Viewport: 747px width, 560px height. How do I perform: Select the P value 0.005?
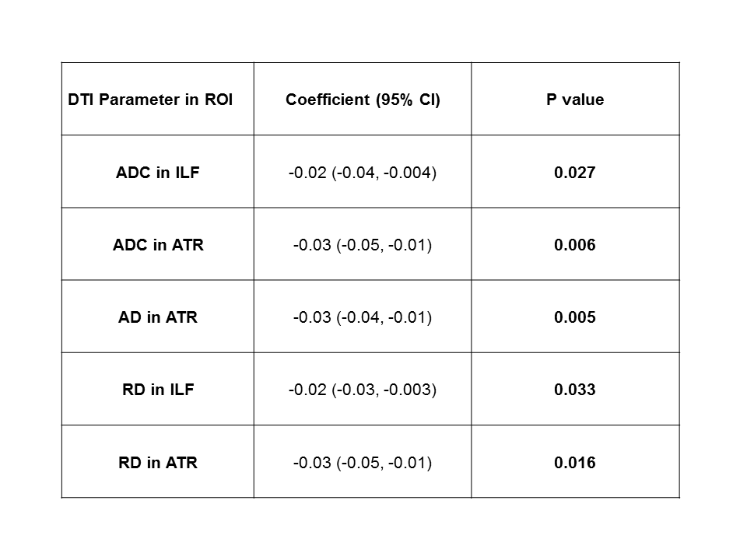574,317
